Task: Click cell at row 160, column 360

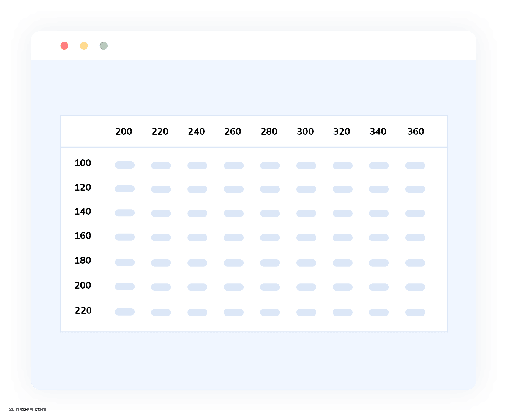Action: 415,238
